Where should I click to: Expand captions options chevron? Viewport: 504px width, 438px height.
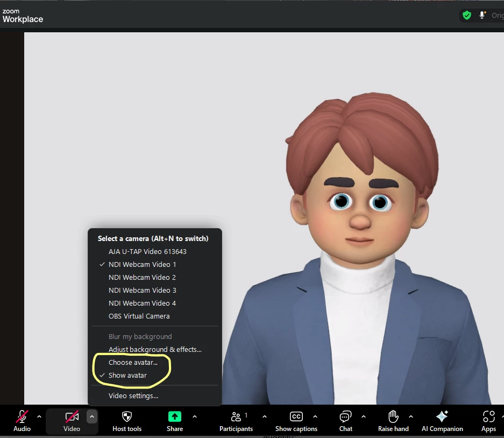click(315, 417)
